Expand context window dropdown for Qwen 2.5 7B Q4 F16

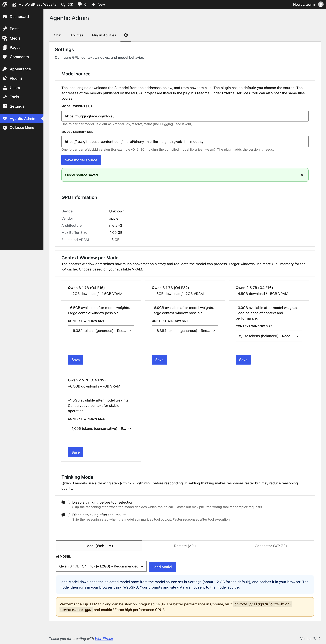click(x=269, y=336)
